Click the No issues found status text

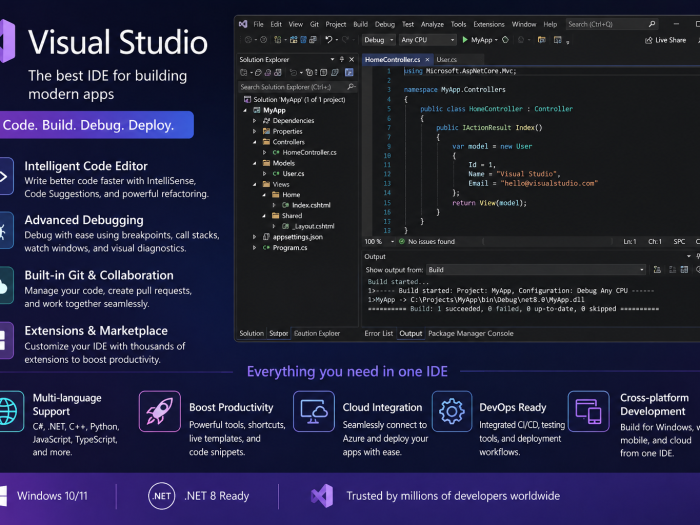[x=431, y=242]
